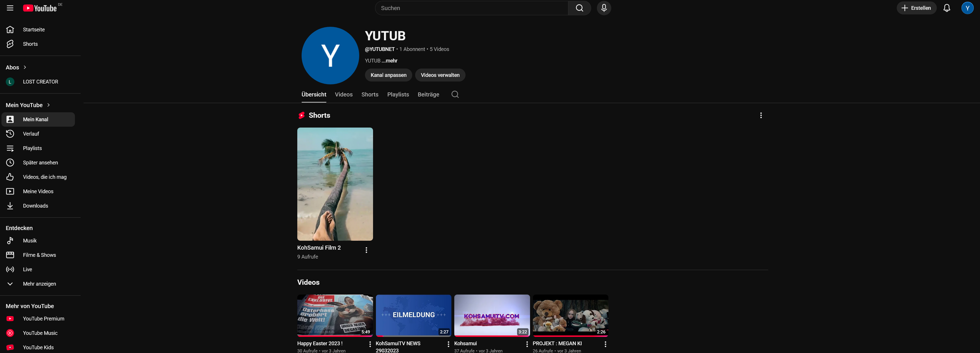980x353 pixels.
Task: Click the search magnifier button
Action: (579, 8)
